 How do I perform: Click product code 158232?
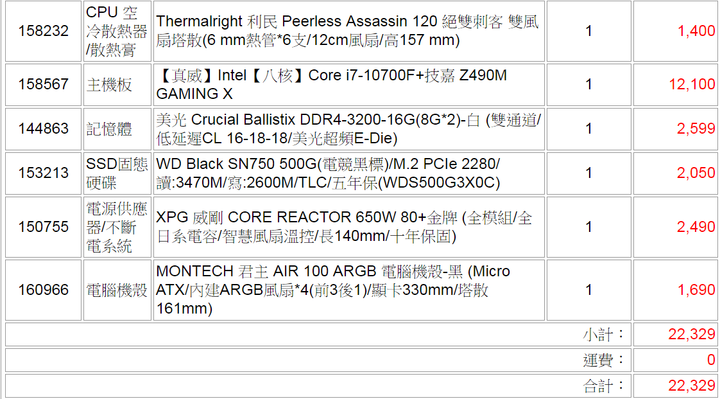coord(43,31)
